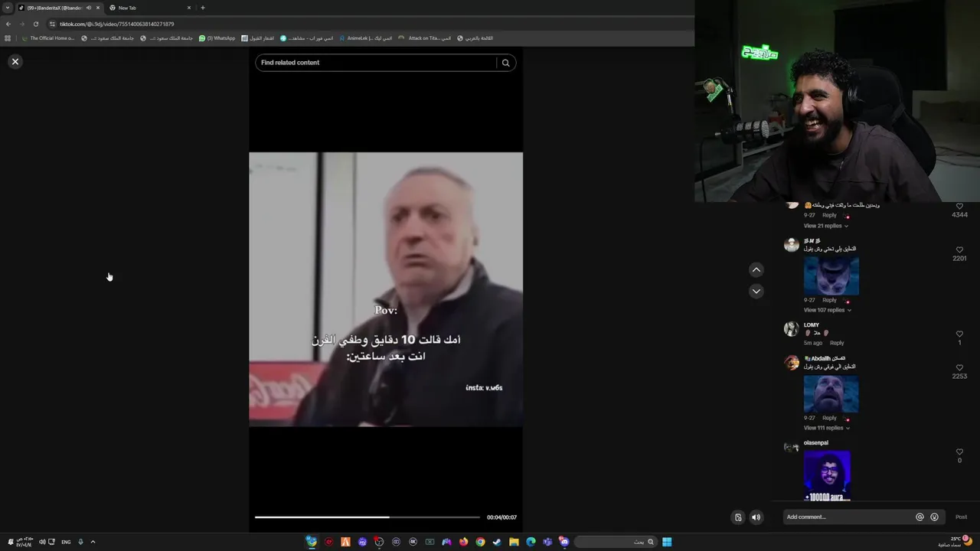The height and width of the screenshot is (551, 980).
Task: Open Firefox from the taskbar
Action: point(463,542)
